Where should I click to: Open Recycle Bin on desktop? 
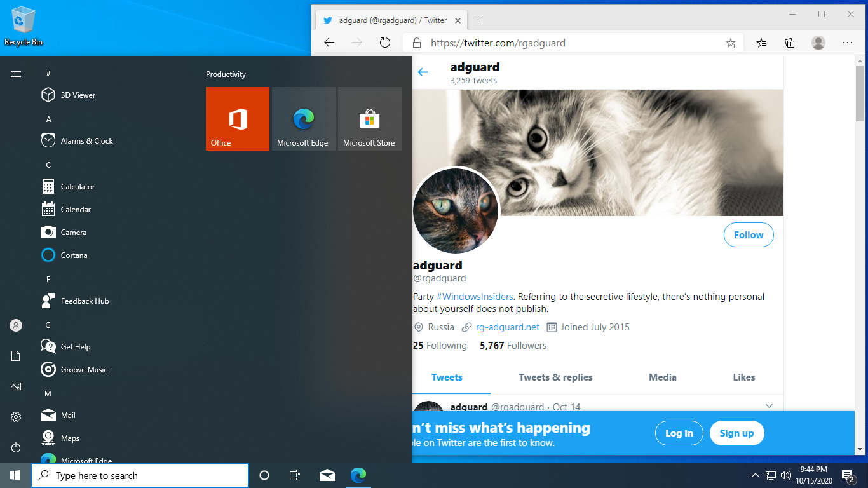24,26
